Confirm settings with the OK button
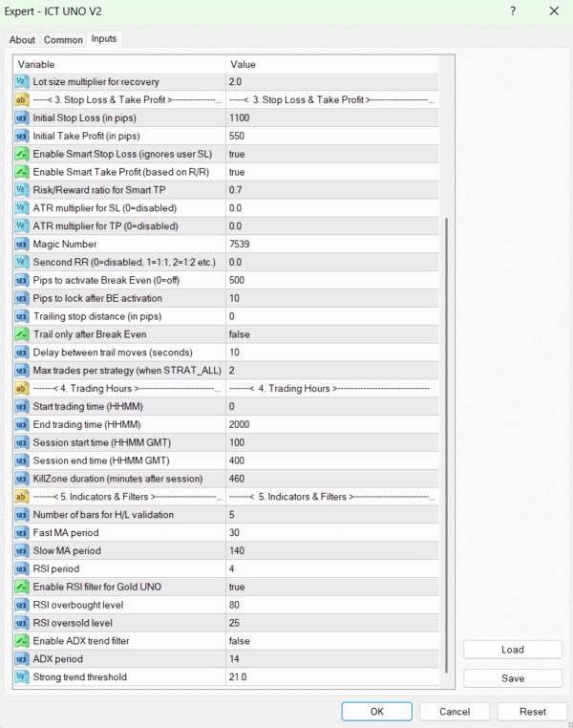Viewport: 573px width, 728px height. [x=376, y=712]
